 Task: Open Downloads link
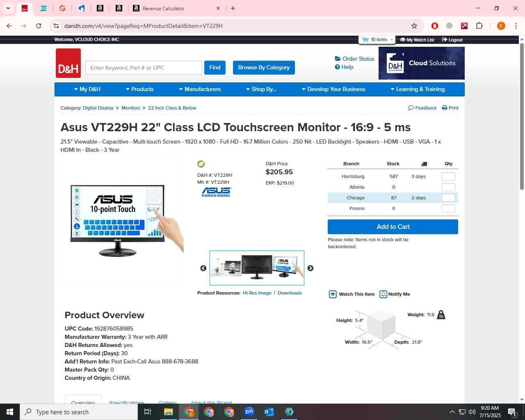coord(290,293)
